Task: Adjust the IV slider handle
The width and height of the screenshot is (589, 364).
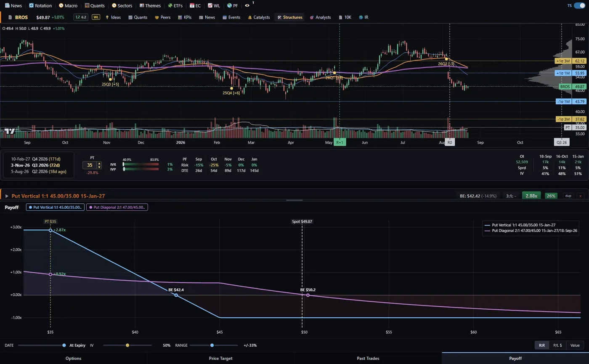Action: [x=127, y=345]
